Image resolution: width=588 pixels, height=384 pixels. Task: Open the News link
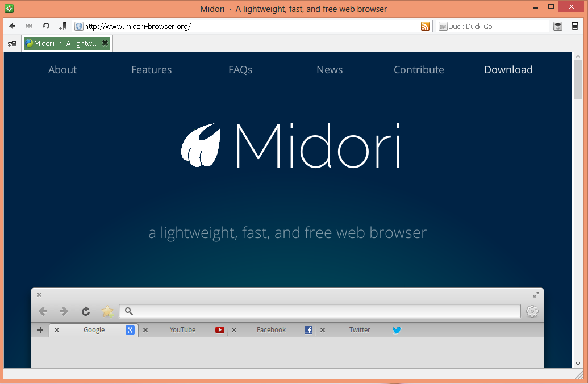(x=330, y=70)
